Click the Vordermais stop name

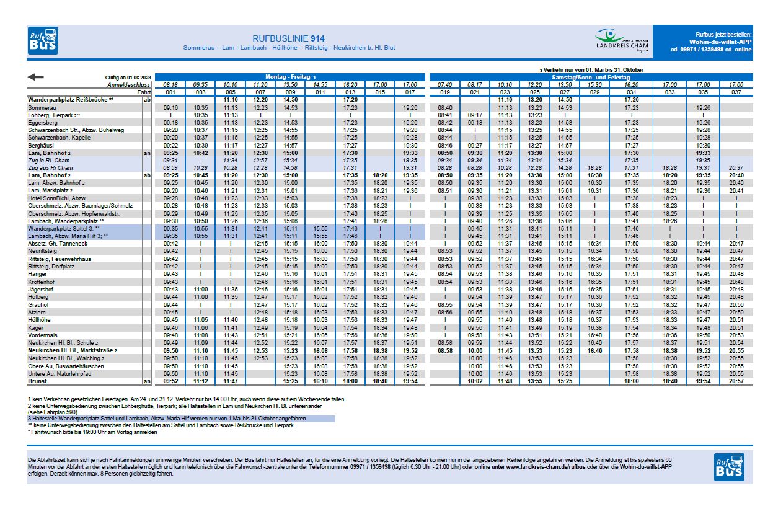(x=42, y=335)
